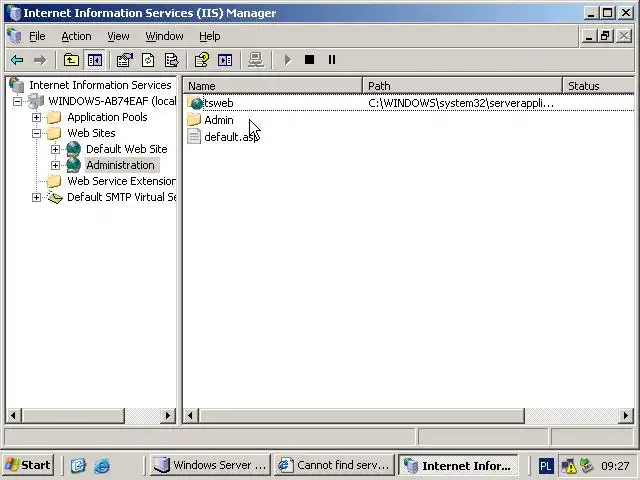
Task: Click the default.asp file icon
Action: coord(194,136)
